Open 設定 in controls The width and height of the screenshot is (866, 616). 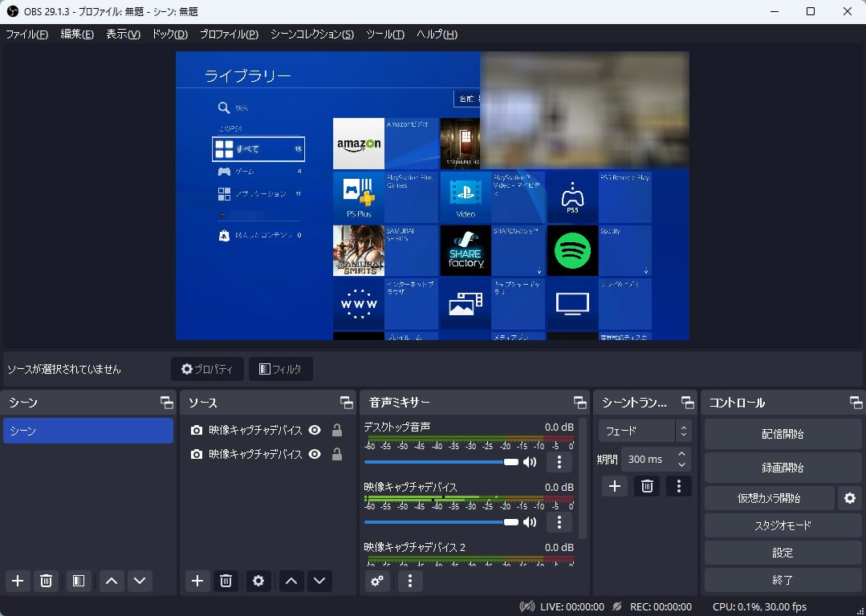tap(783, 553)
